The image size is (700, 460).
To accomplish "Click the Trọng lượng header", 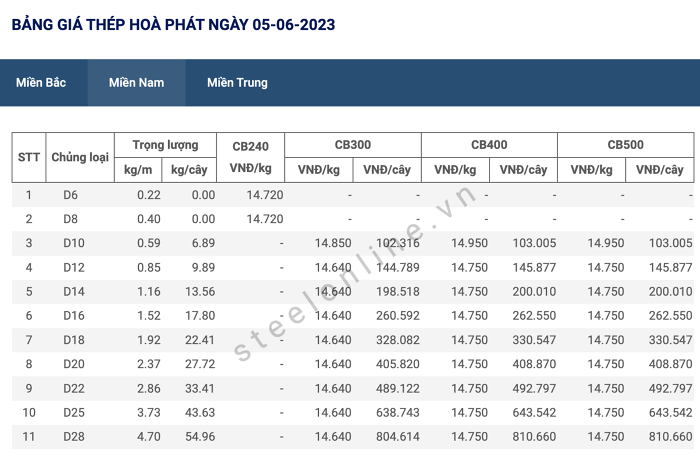I will [x=166, y=145].
